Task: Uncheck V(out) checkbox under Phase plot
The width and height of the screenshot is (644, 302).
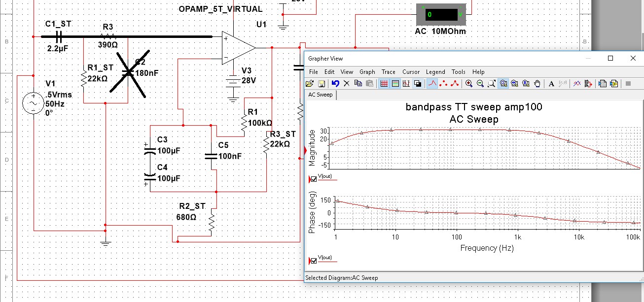Action: (x=314, y=261)
